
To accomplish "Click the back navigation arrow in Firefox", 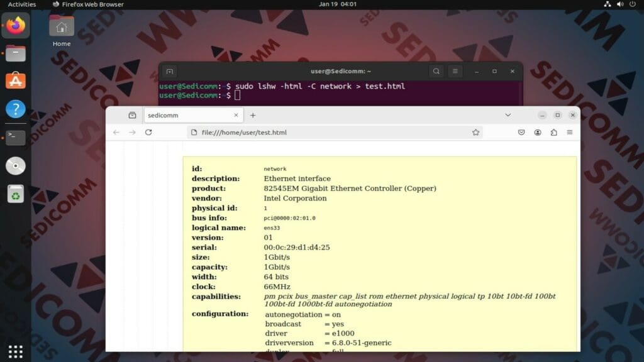I will (116, 132).
